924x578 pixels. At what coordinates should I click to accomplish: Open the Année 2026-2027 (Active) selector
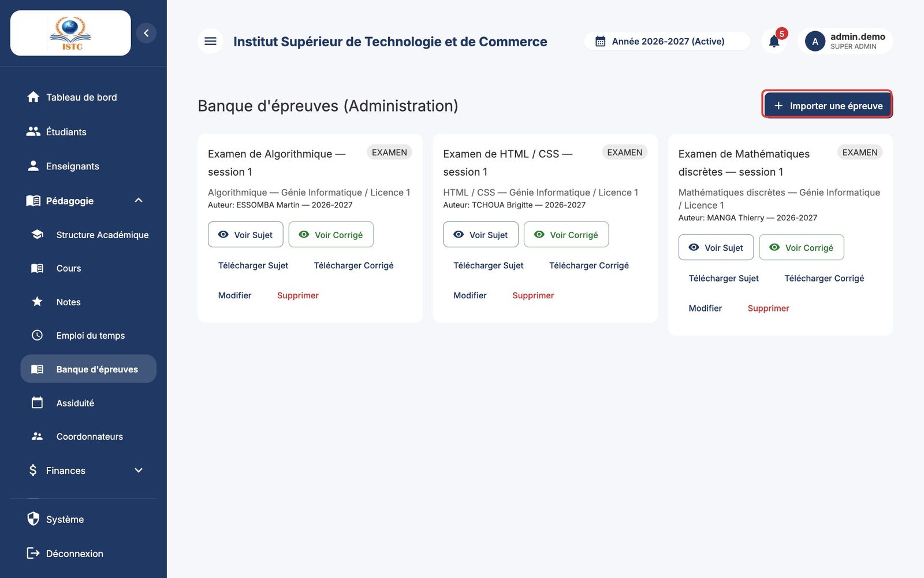(x=667, y=42)
